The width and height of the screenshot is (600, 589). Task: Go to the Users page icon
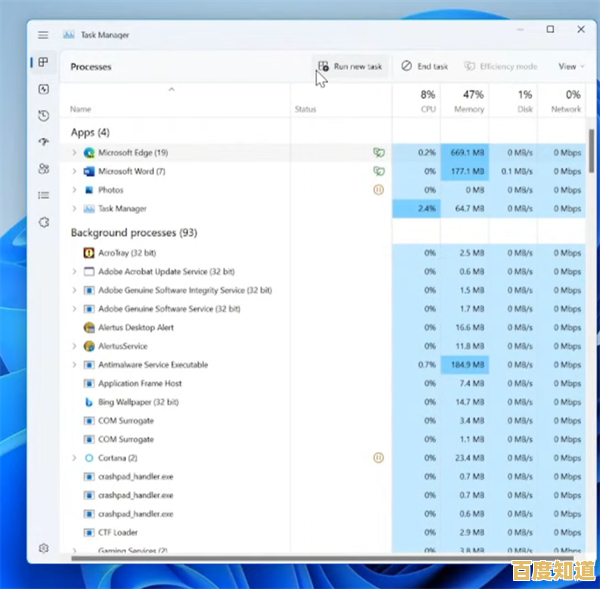point(43,169)
